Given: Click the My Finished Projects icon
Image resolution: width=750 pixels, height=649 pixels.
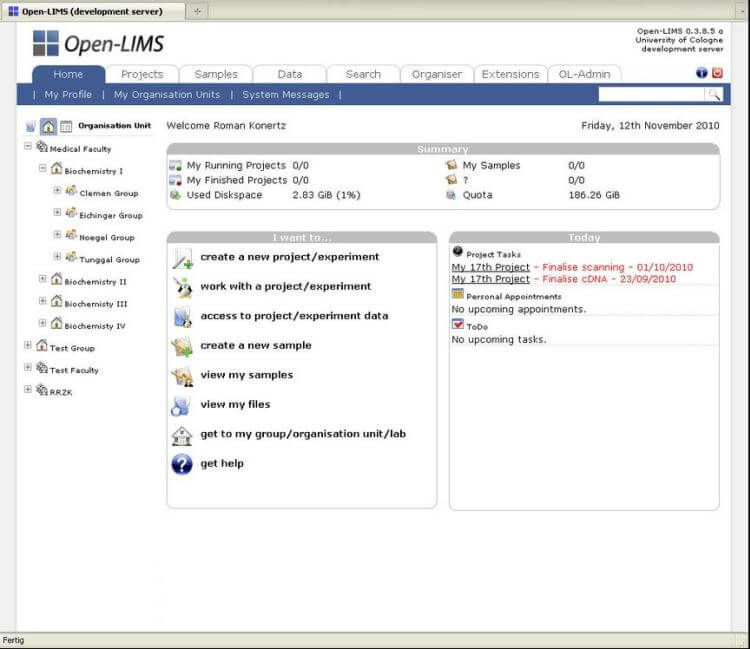Looking at the screenshot, I should [176, 180].
